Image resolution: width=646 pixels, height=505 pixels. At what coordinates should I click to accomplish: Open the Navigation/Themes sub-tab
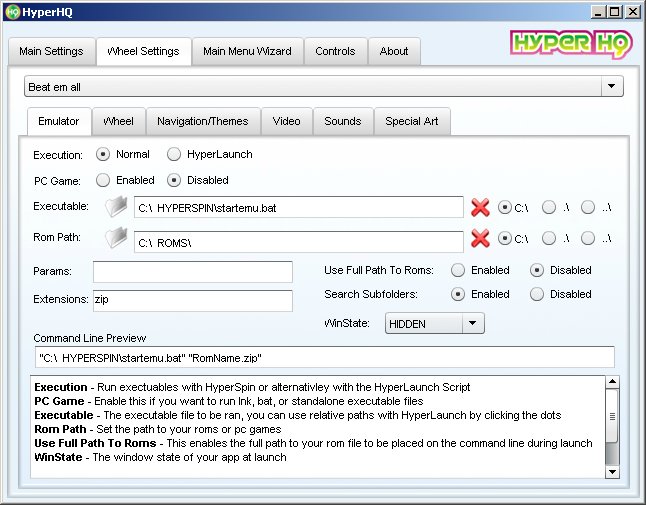[203, 122]
